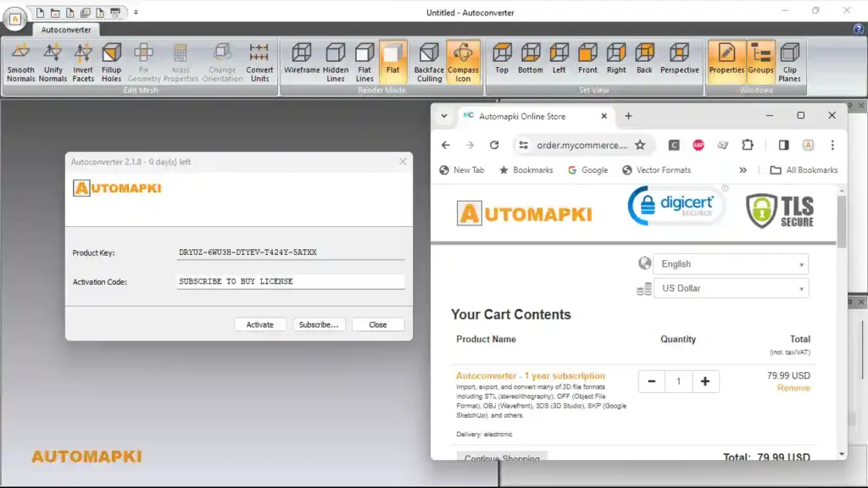This screenshot has height=488, width=868.
Task: Click the Activation Code field
Action: (290, 281)
